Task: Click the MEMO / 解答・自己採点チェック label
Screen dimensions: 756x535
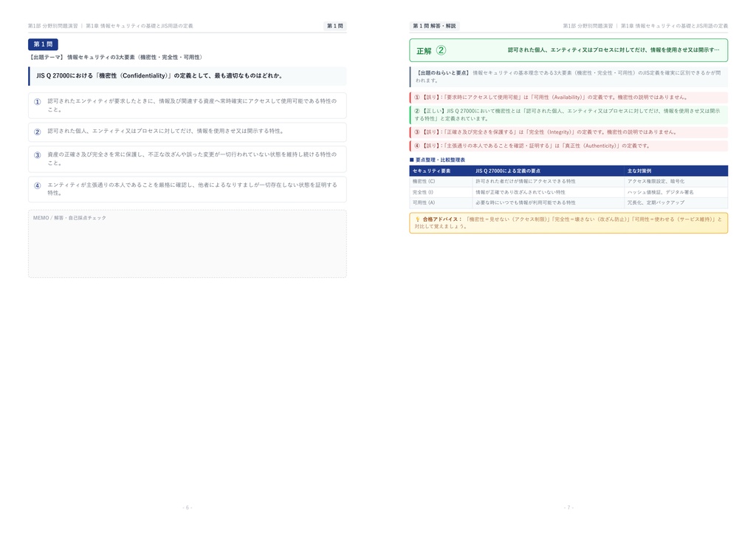Action: 69,218
